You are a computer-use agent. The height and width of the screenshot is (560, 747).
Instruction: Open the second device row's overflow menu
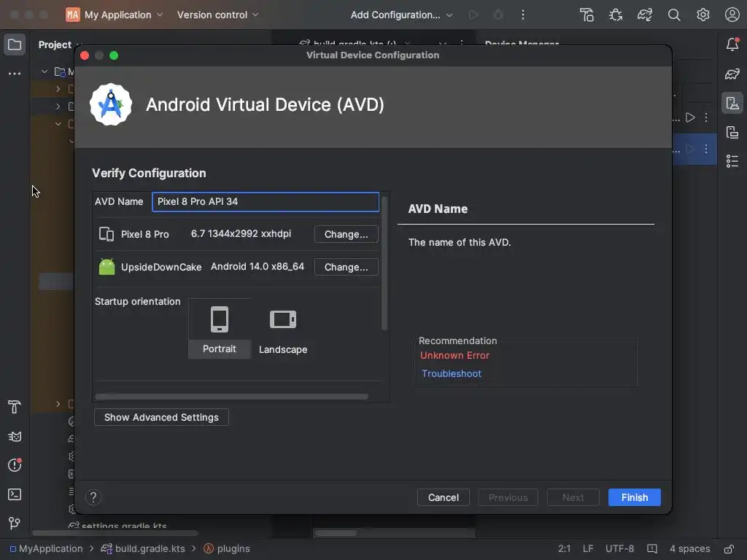(x=706, y=149)
